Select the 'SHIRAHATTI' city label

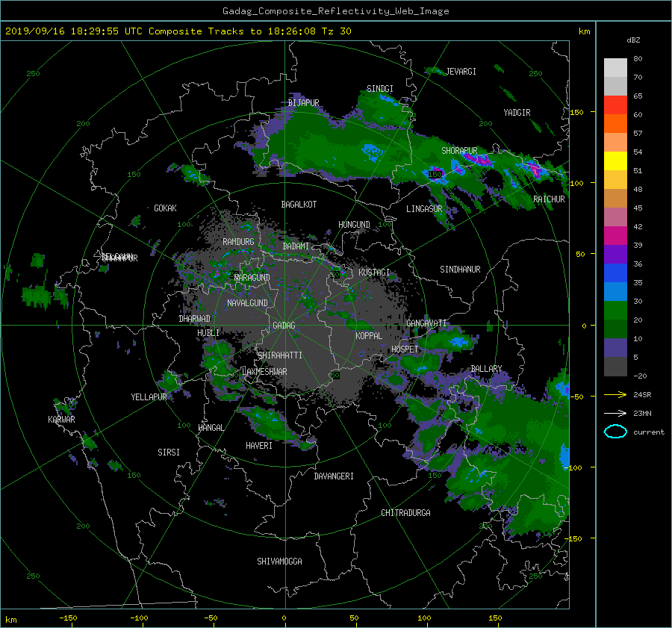(280, 355)
